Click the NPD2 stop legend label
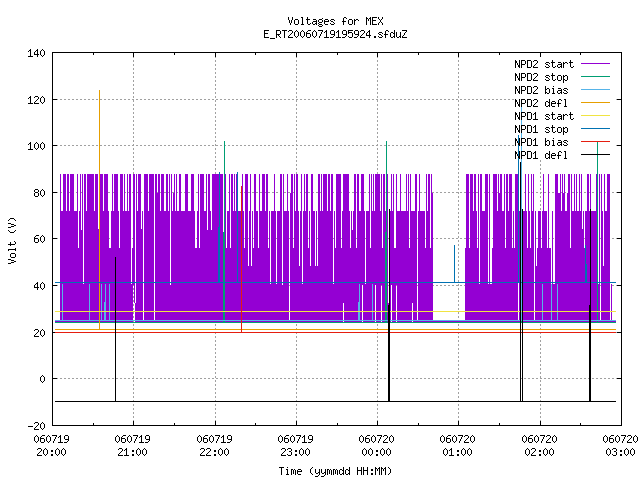 coord(541,77)
